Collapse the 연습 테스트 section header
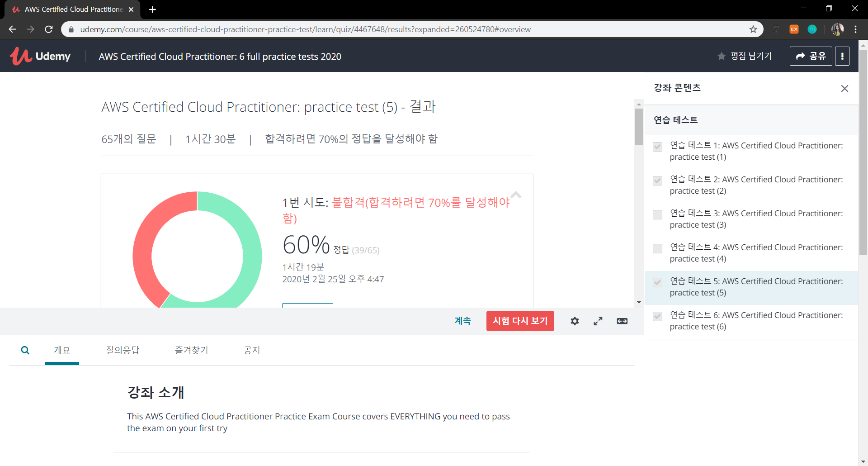This screenshot has width=868, height=466. [x=751, y=120]
